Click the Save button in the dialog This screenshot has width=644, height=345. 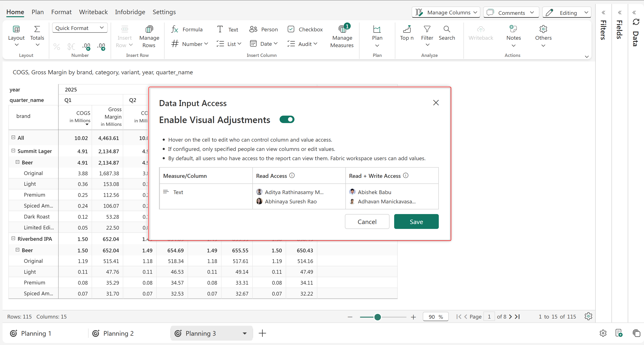click(x=416, y=221)
